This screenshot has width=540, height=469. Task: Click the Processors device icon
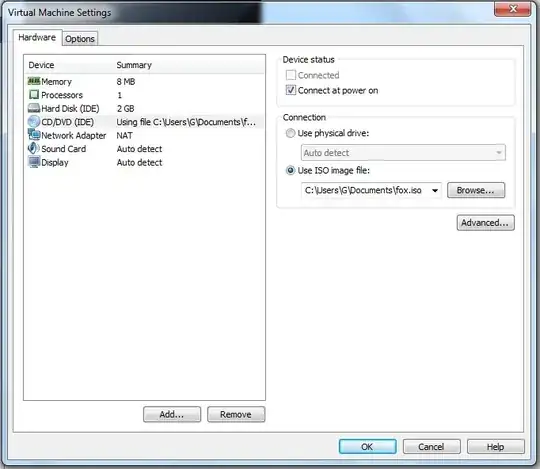click(34, 95)
